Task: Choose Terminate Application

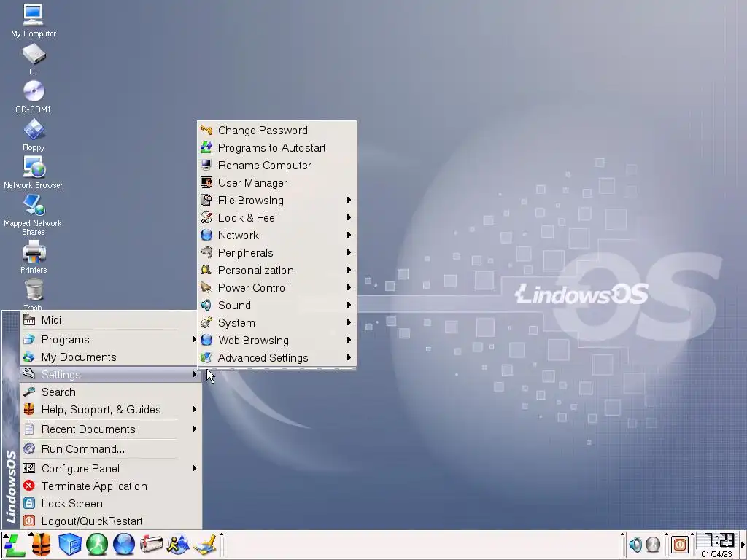Action: click(x=110, y=486)
